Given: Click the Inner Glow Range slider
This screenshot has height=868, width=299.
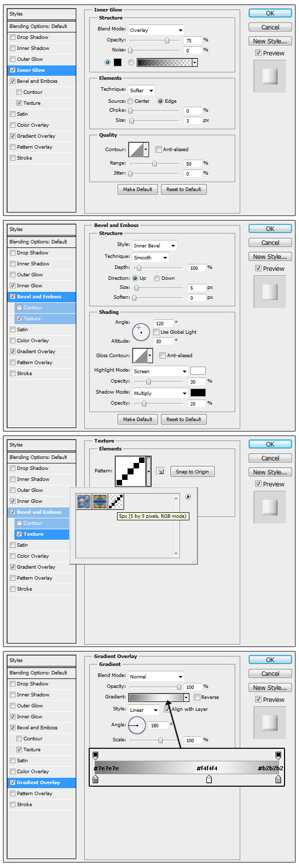Looking at the screenshot, I should (154, 164).
